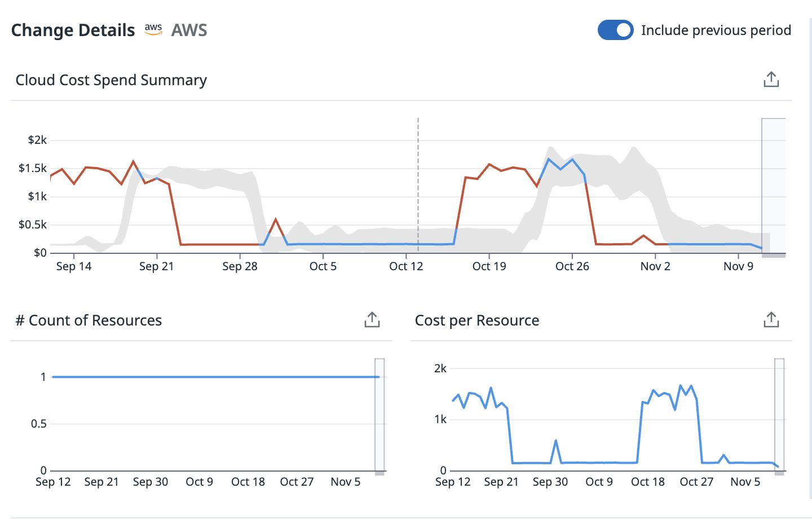
Task: Toggle the Include previous period switch
Action: (615, 30)
